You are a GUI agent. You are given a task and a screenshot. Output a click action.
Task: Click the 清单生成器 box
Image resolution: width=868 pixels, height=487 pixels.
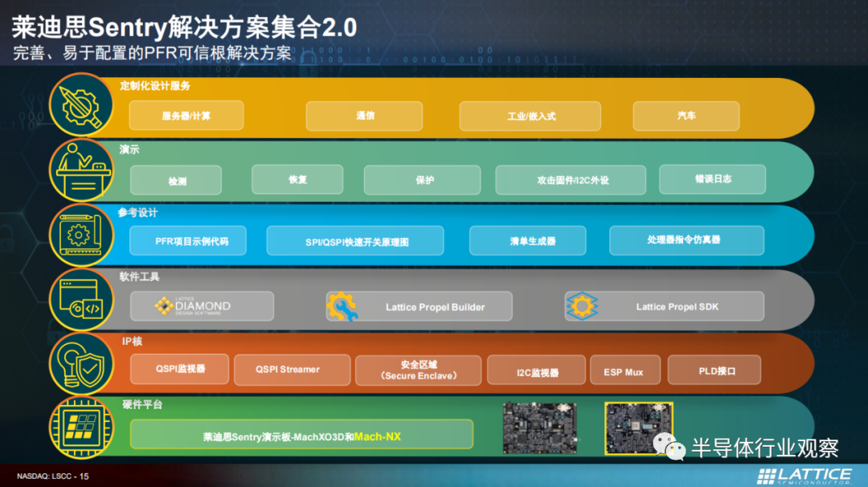click(x=527, y=241)
